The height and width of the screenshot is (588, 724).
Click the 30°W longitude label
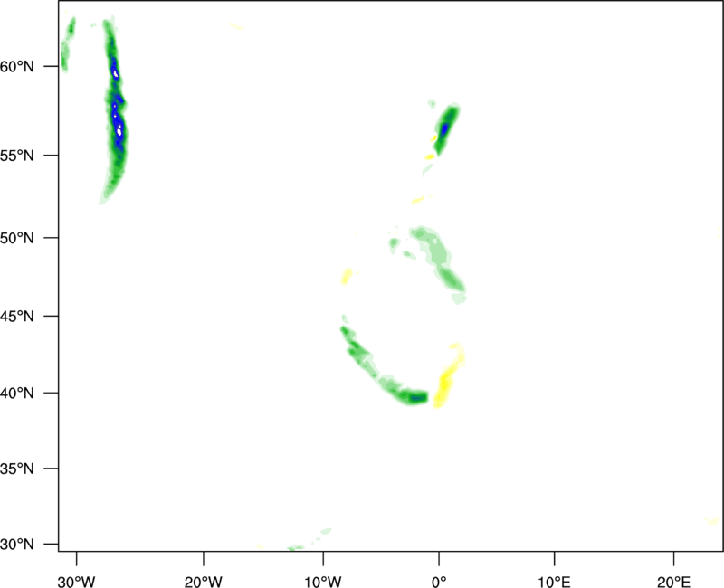(x=76, y=582)
